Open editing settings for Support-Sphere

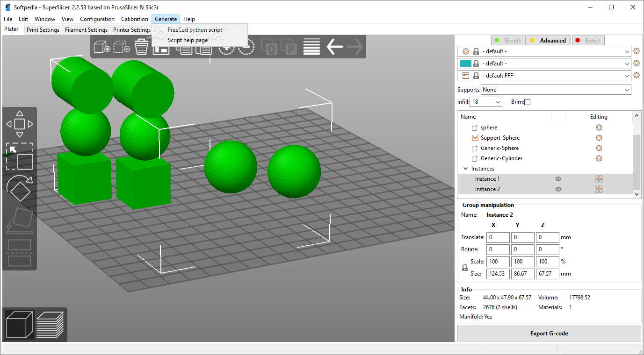coord(599,138)
